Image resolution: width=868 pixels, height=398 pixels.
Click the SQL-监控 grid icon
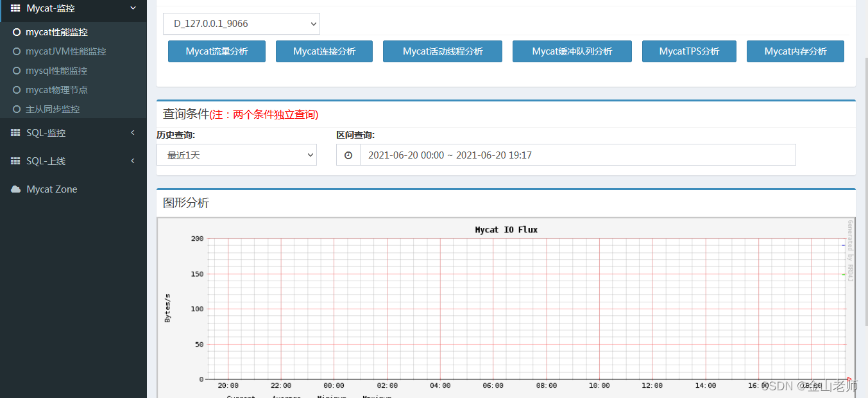click(x=16, y=133)
